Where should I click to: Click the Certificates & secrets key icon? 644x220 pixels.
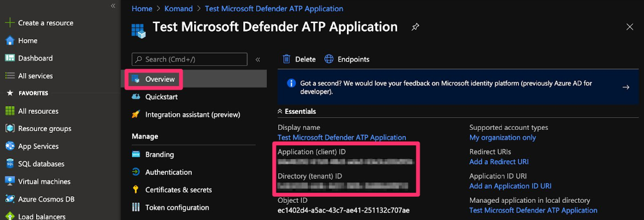pyautogui.click(x=136, y=190)
